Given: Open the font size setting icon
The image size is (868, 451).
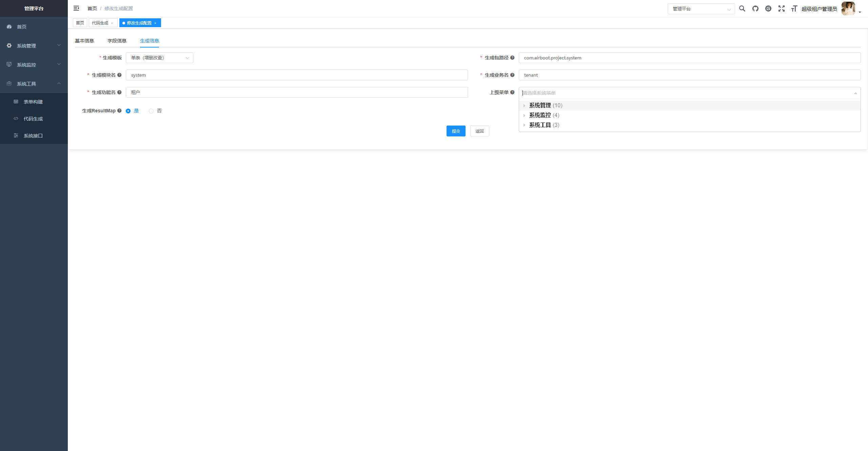Looking at the screenshot, I should click(794, 8).
